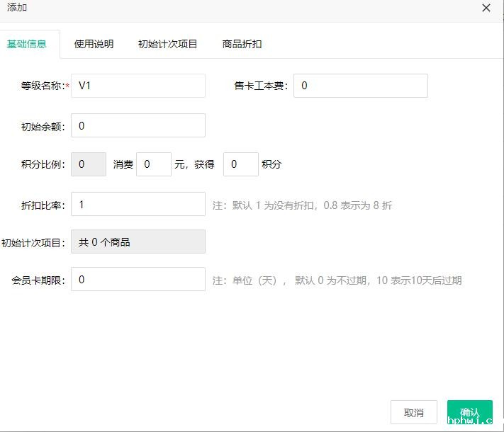Click the 会员卡期限 label
The width and height of the screenshot is (504, 432).
38,280
